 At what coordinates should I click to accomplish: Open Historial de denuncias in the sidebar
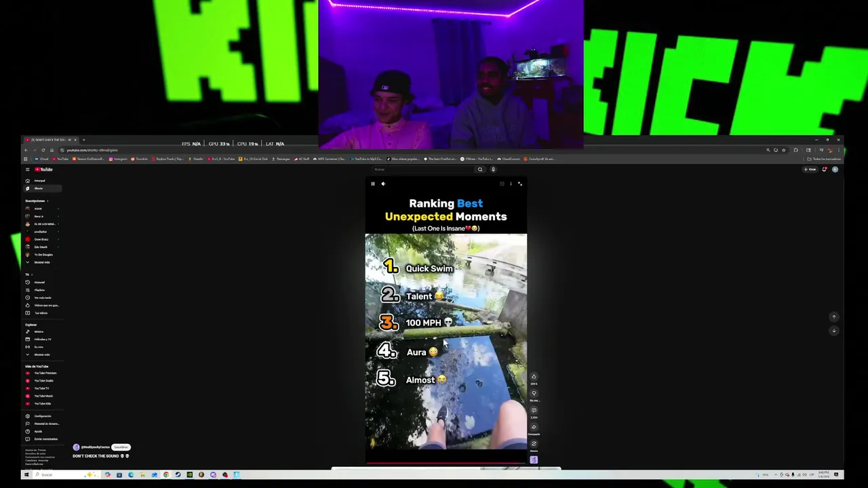[x=42, y=424]
